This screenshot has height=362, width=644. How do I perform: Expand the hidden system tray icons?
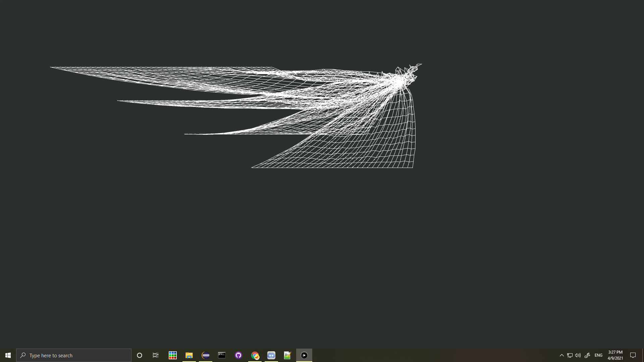pyautogui.click(x=562, y=355)
